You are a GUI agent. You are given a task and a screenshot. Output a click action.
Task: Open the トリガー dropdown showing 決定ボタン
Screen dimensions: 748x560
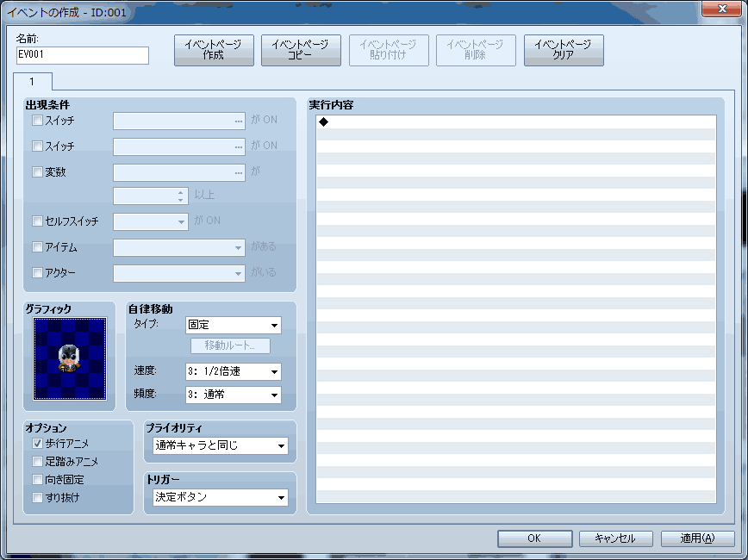221,497
